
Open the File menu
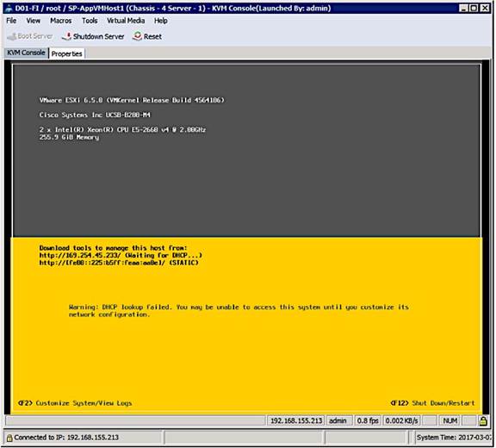(11, 21)
